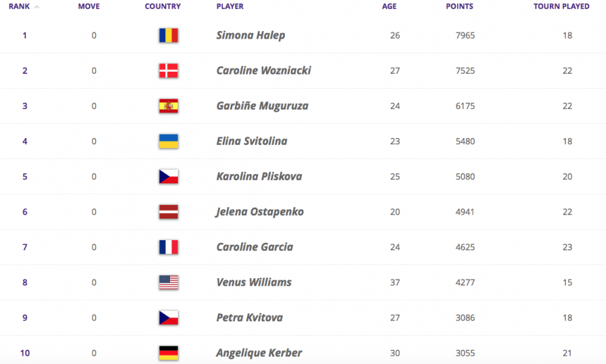Sort table by Points column header

click(459, 7)
